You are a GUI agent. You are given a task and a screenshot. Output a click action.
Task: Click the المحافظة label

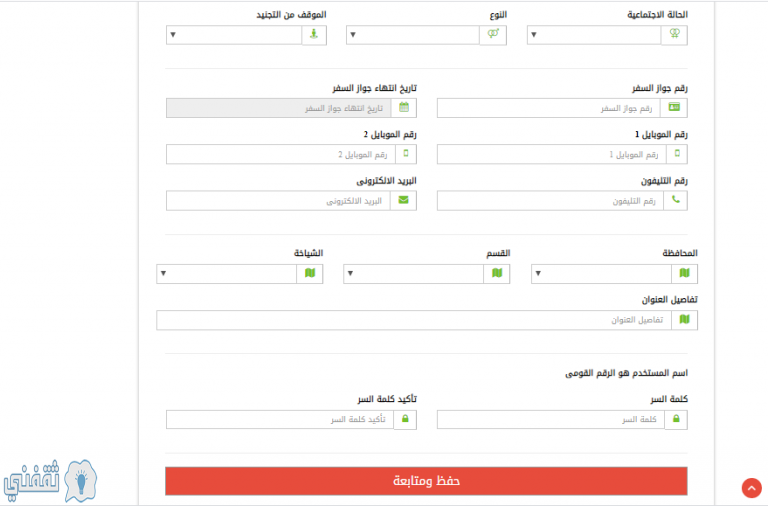coord(680,253)
